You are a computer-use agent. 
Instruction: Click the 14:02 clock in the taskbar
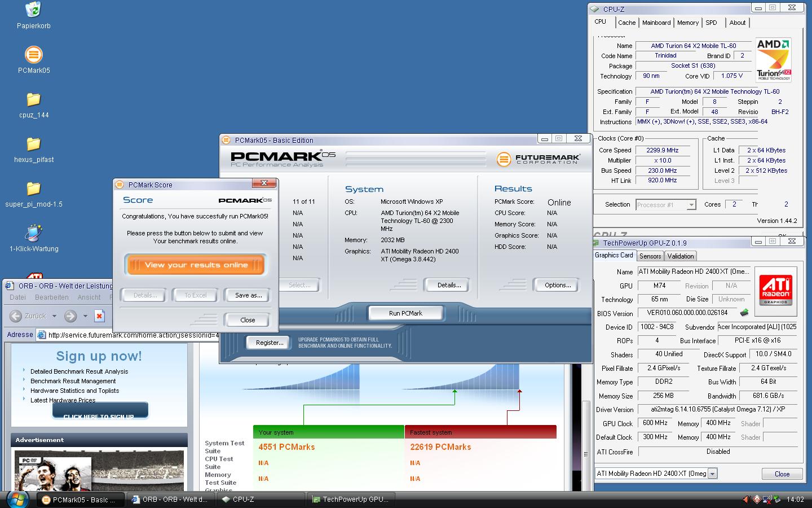click(x=795, y=500)
